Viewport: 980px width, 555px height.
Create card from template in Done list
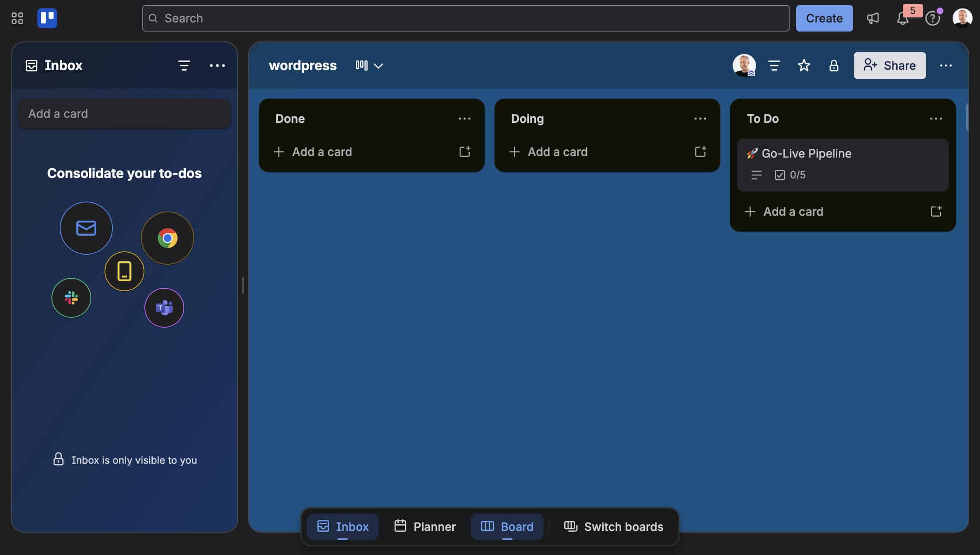coord(465,152)
